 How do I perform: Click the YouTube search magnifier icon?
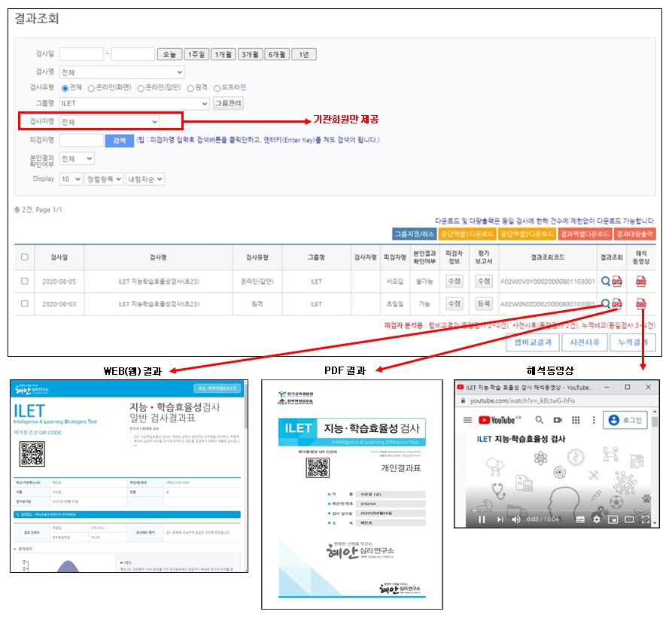(539, 419)
